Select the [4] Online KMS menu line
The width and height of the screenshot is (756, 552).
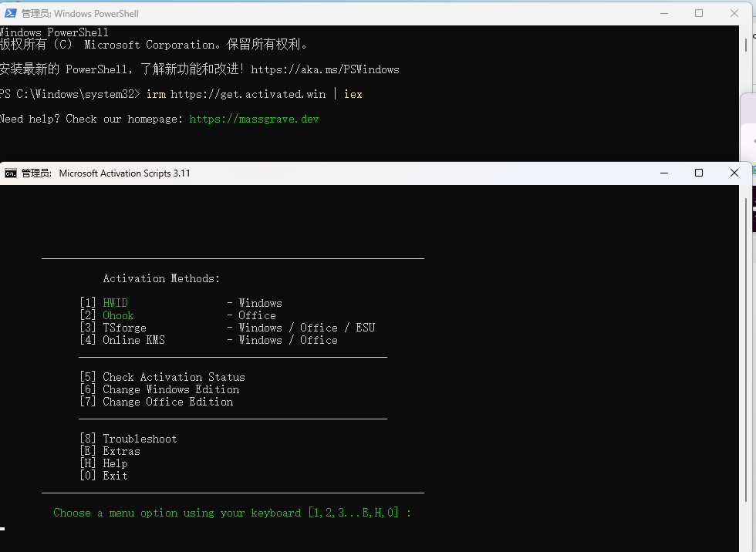[209, 340]
